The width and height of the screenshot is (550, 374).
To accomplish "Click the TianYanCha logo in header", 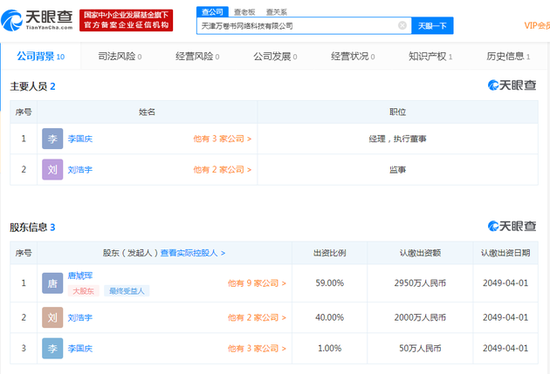I will click(37, 20).
